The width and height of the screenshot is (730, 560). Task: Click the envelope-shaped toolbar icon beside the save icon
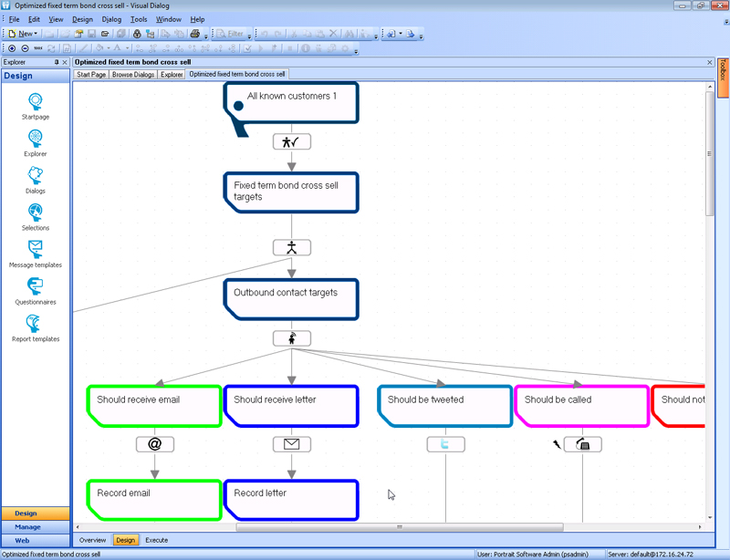click(105, 34)
